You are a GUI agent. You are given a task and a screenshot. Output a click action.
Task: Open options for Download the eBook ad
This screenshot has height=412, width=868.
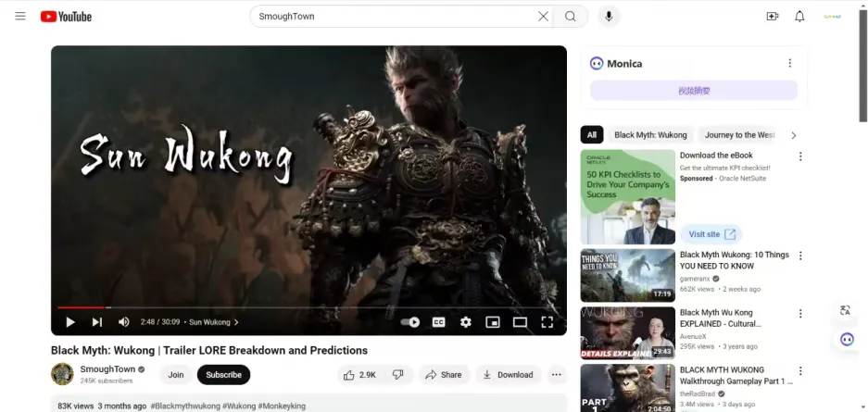point(799,156)
